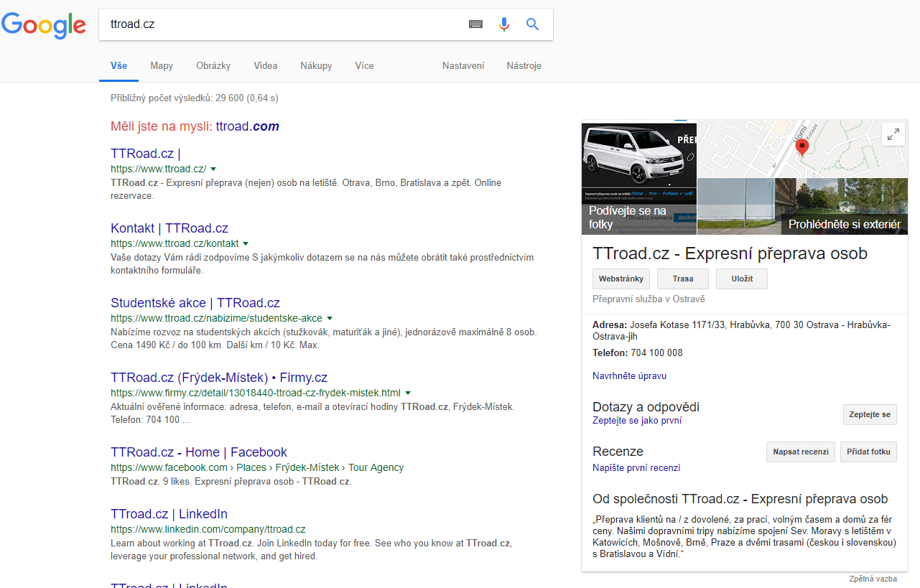Screen dimensions: 920x588
Task: Click the Uložit button
Action: tap(742, 279)
